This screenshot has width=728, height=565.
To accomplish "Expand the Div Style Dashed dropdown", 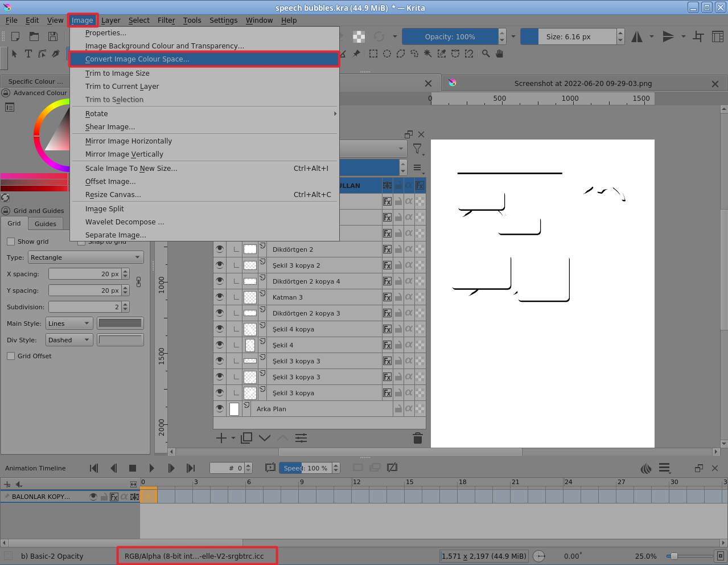I will click(69, 340).
